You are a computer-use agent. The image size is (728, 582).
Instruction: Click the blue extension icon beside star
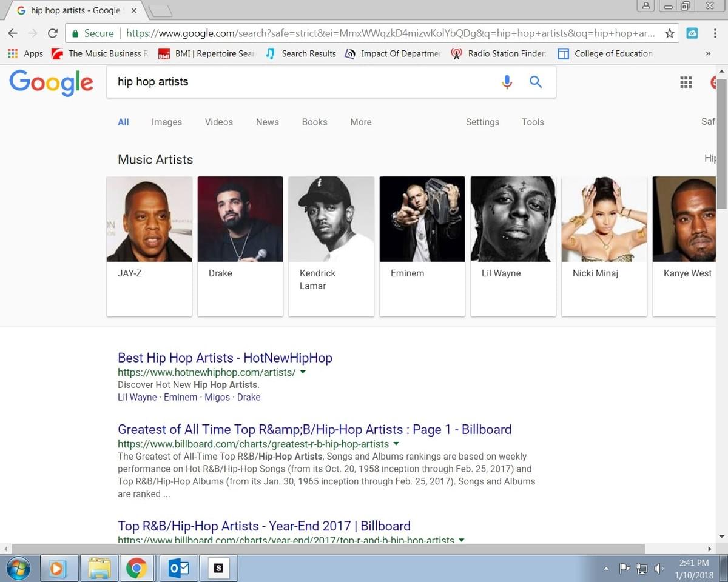tap(692, 33)
